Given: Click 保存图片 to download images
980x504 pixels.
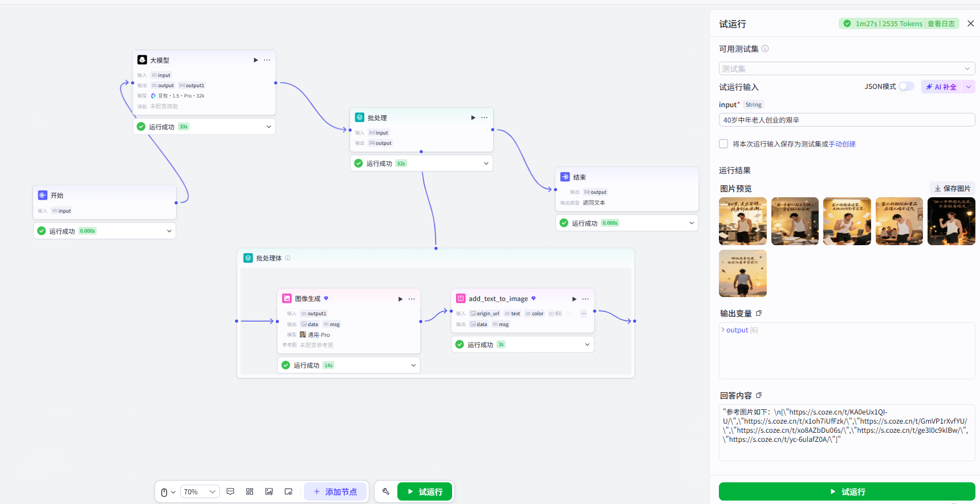Looking at the screenshot, I should tap(952, 188).
